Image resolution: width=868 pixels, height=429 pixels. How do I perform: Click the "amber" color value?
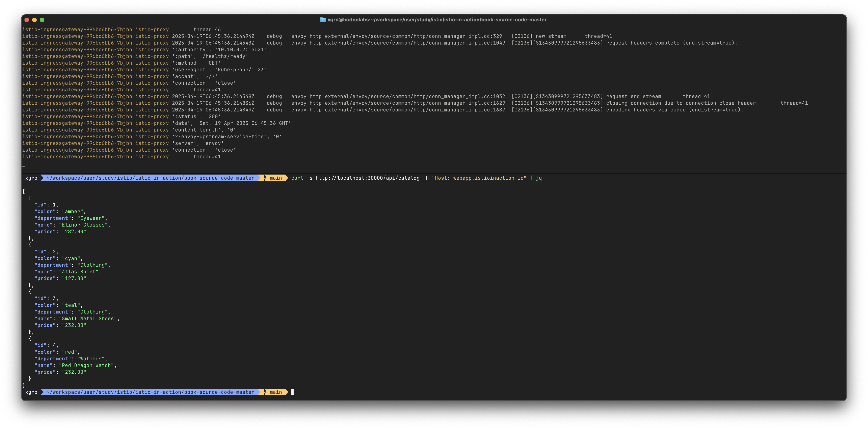pos(72,211)
